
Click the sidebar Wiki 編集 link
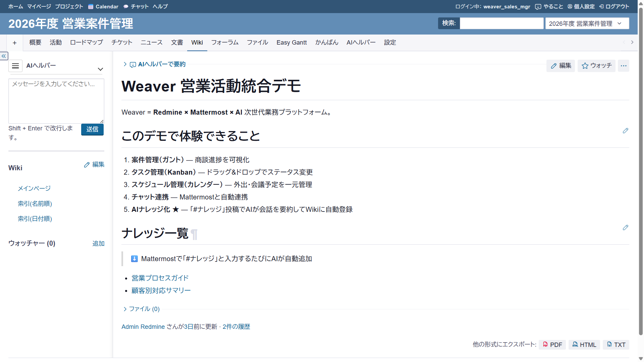point(94,165)
